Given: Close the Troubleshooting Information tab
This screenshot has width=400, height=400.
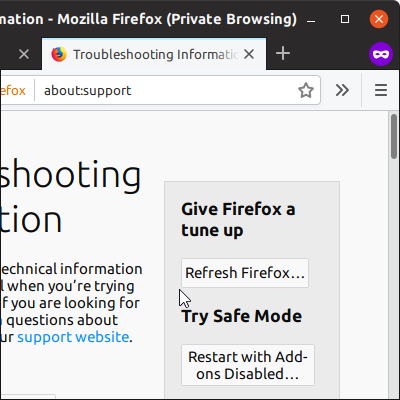Looking at the screenshot, I should coord(249,54).
